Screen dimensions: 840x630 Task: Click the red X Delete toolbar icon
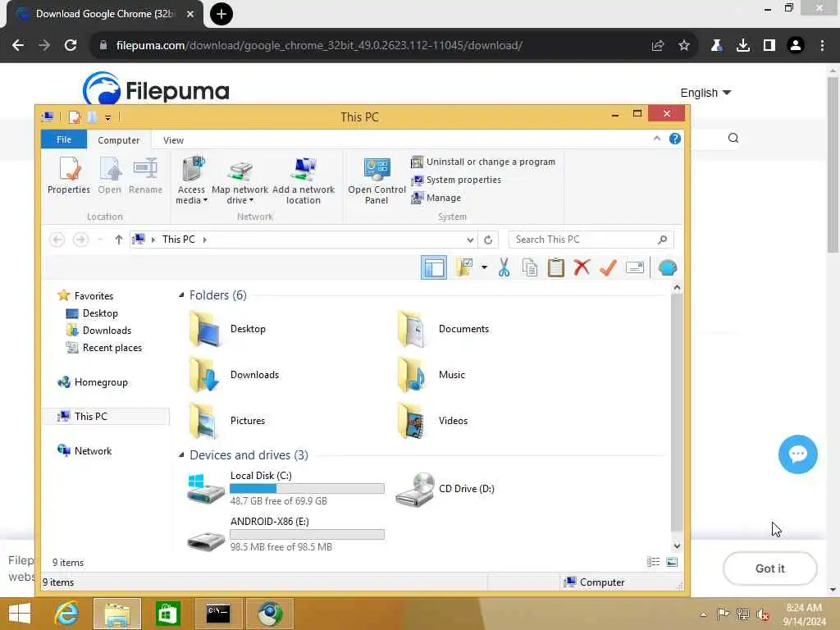582,267
